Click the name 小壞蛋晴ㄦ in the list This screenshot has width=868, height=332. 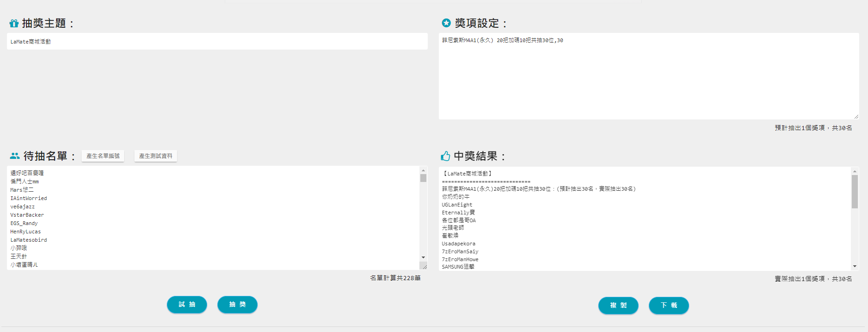click(24, 264)
